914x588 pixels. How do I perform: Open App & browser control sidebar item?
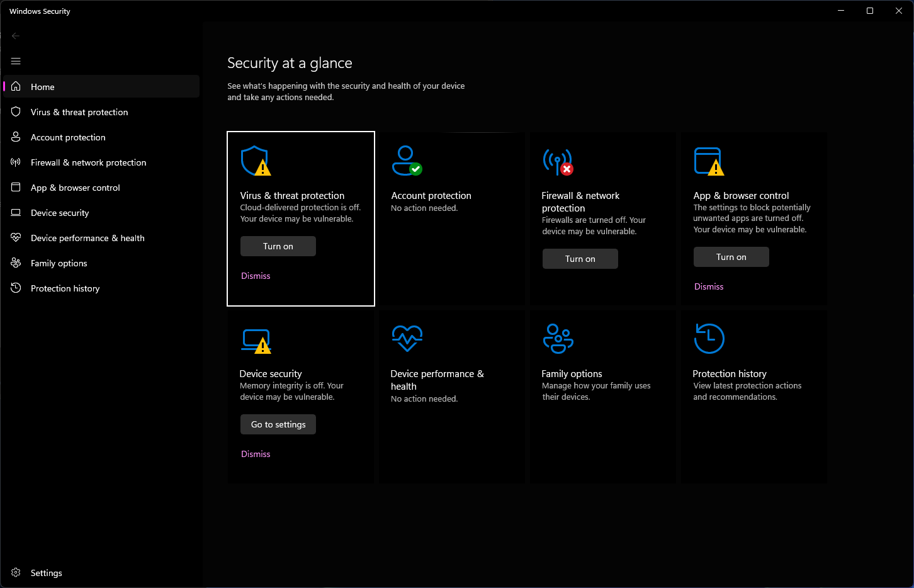[x=101, y=187]
